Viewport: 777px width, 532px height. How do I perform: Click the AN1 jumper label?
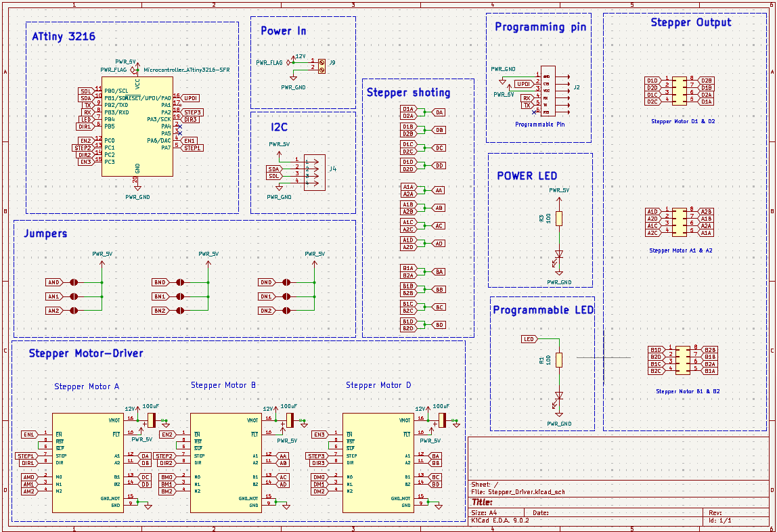click(55, 296)
